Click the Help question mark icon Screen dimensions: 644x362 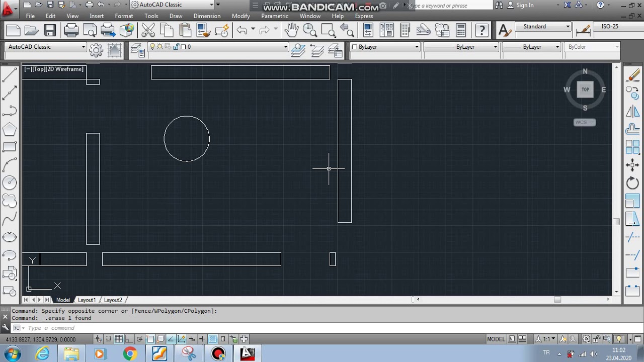click(482, 31)
